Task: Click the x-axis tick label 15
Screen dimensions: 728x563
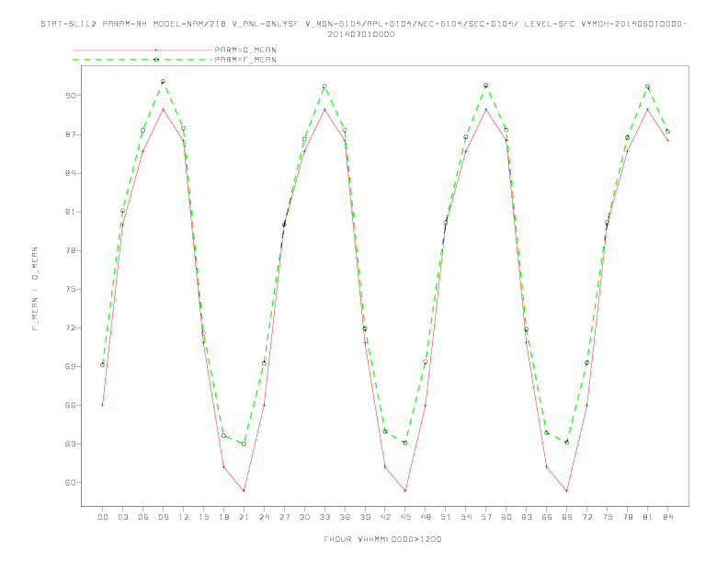Action: pos(203,517)
